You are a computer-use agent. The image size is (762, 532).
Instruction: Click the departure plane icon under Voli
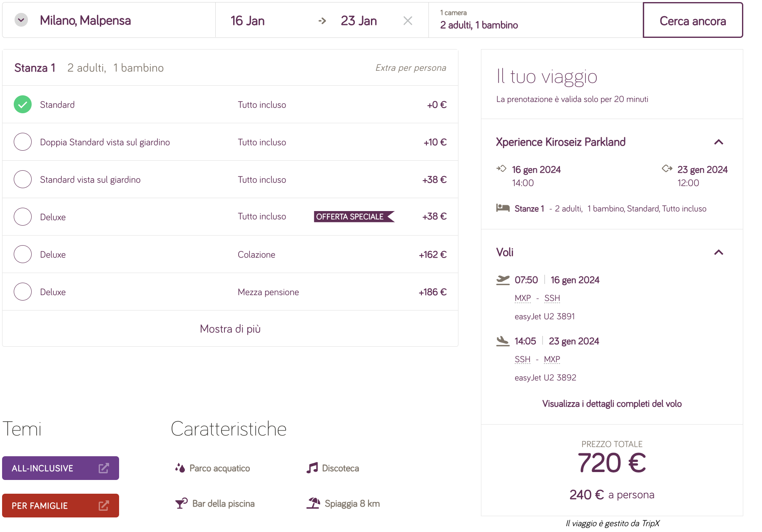pyautogui.click(x=503, y=280)
